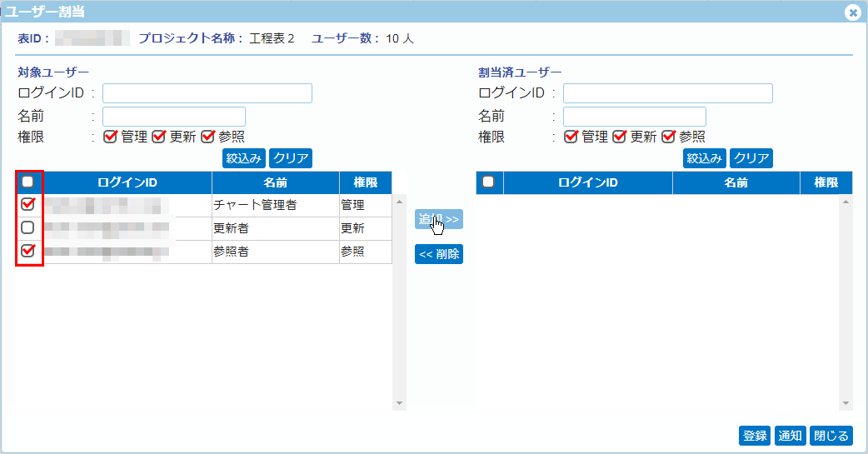This screenshot has height=454, width=868.
Task: Uncheck the 参照者 row checkbox
Action: [27, 251]
